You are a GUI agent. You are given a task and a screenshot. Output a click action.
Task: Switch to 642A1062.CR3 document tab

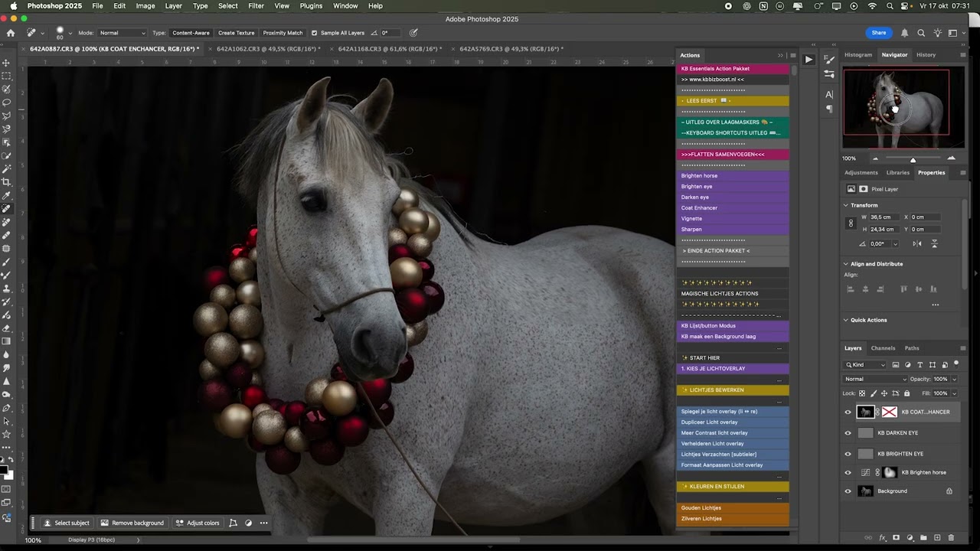coord(269,49)
